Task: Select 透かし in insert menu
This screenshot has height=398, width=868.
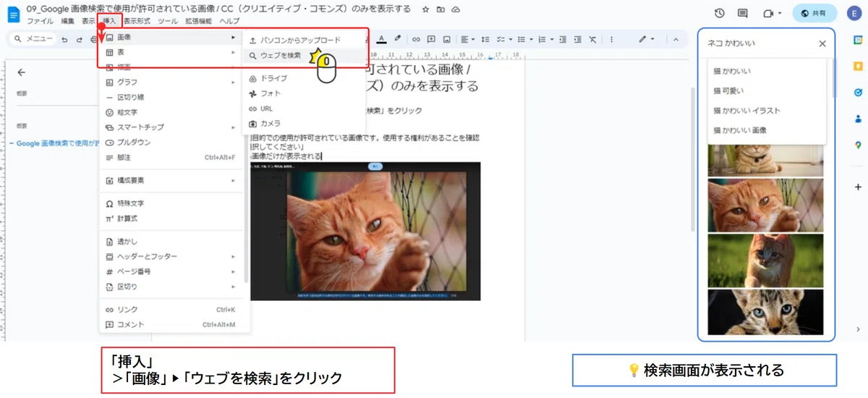Action: coord(171,242)
